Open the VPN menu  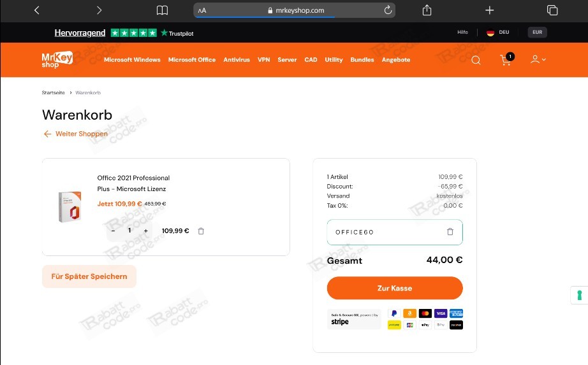click(263, 60)
